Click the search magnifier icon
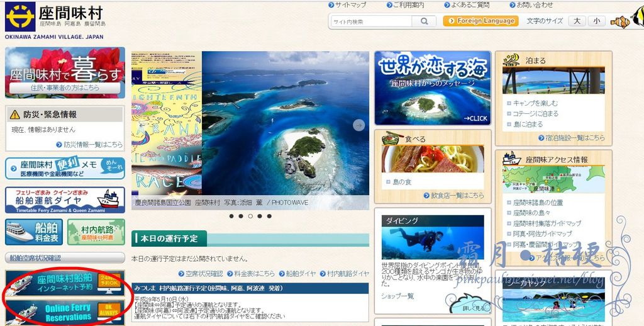The width and height of the screenshot is (644, 326). 425,21
